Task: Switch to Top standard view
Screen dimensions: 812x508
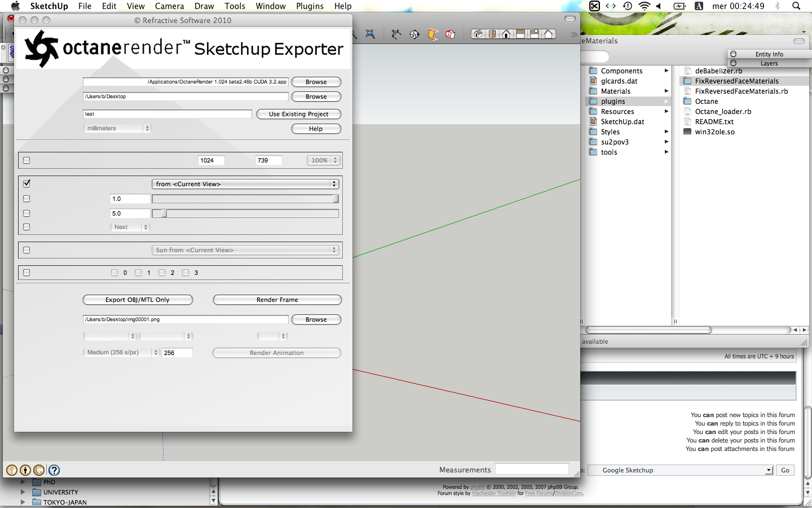Action: (492, 34)
